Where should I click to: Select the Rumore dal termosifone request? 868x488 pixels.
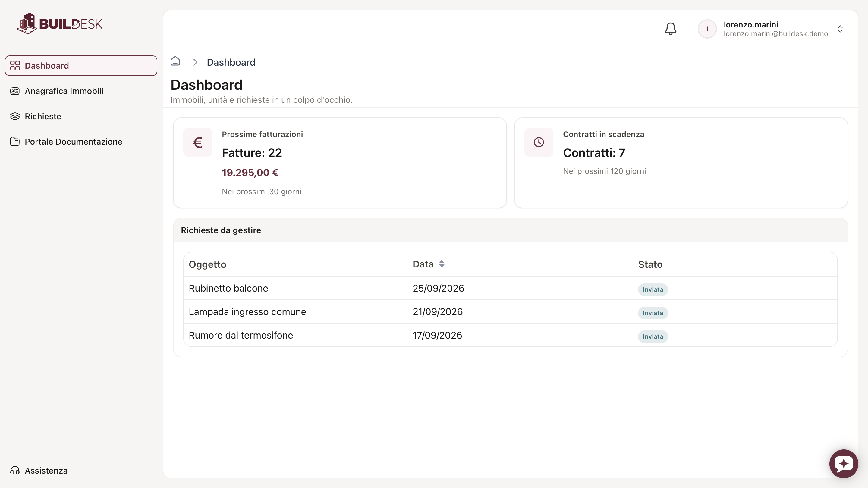511,336
